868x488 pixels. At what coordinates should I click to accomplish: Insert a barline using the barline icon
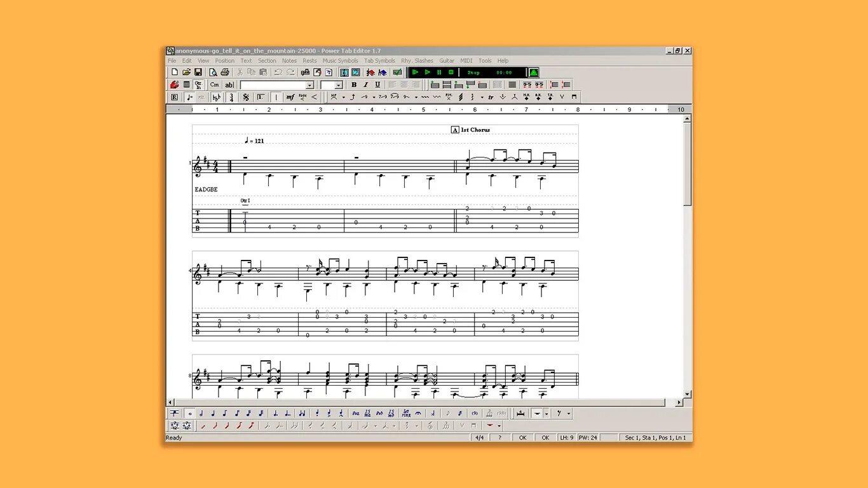tap(276, 97)
